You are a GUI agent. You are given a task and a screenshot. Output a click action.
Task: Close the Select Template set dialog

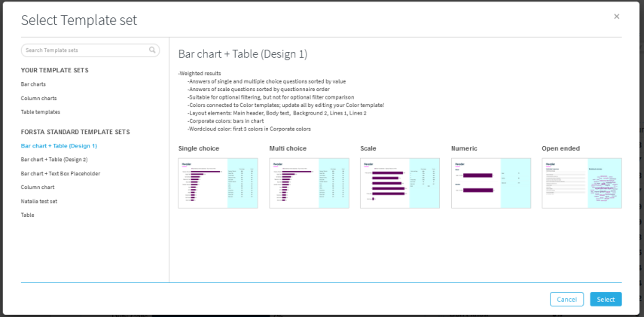[x=616, y=17]
